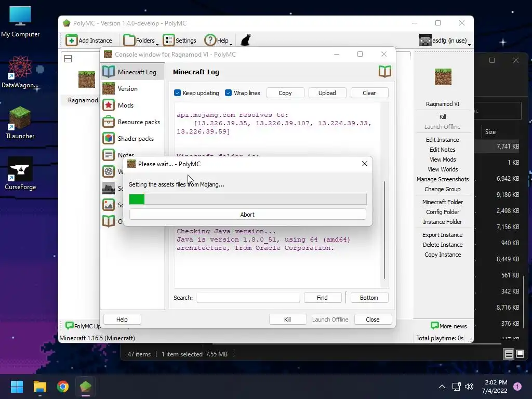The image size is (532, 399).
Task: Toggle the Wrap lines checkbox
Action: coord(229,93)
